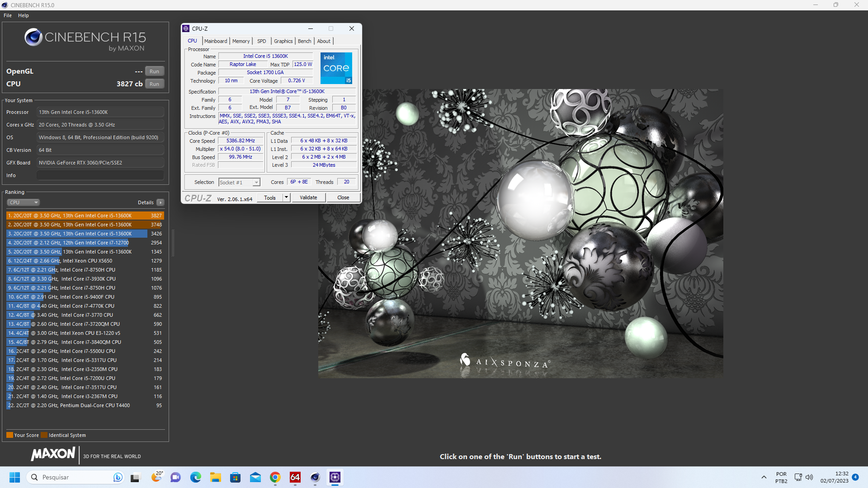
Task: Run the OpenGL benchmark
Action: (155, 71)
